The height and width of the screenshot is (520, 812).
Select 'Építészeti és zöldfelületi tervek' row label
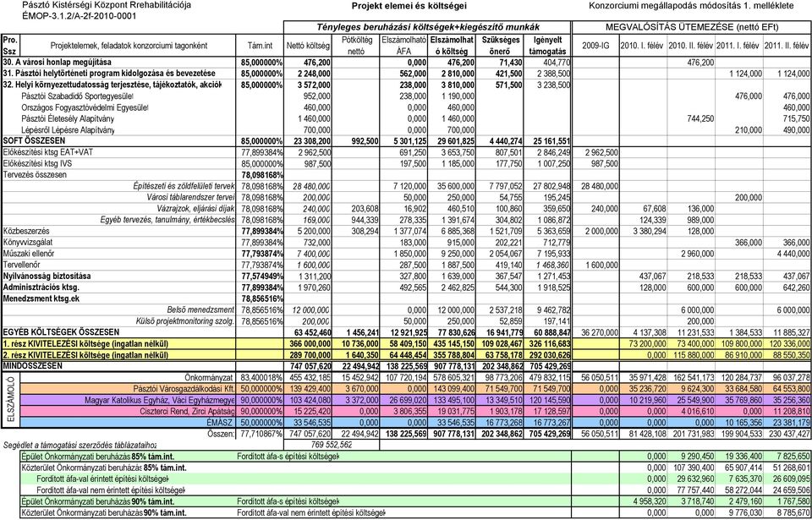pyautogui.click(x=184, y=186)
